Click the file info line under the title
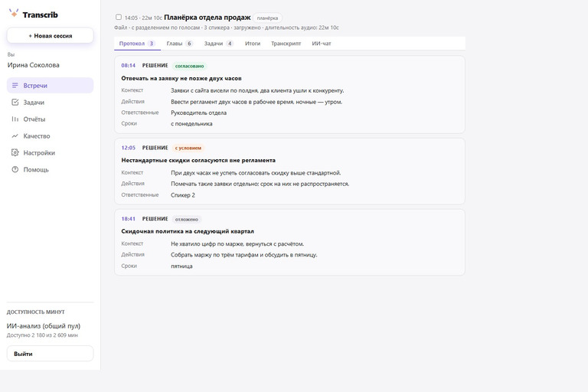 pyautogui.click(x=227, y=28)
